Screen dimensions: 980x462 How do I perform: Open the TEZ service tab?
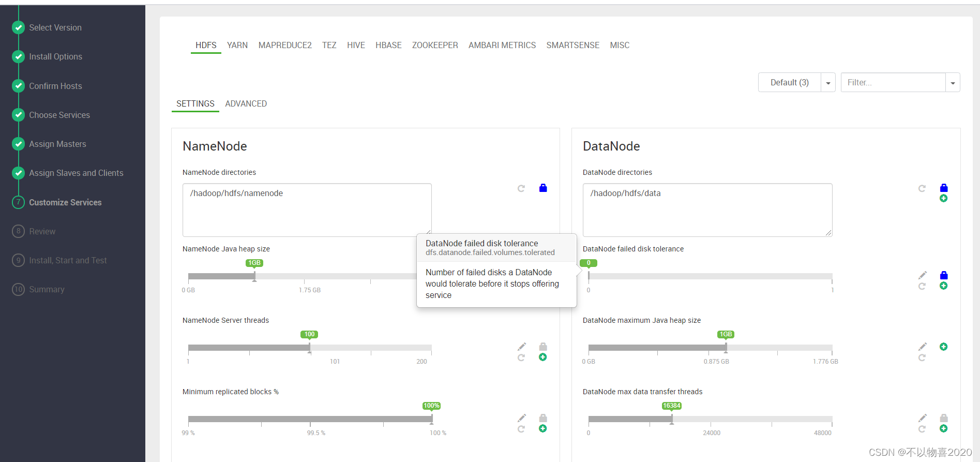click(x=329, y=45)
